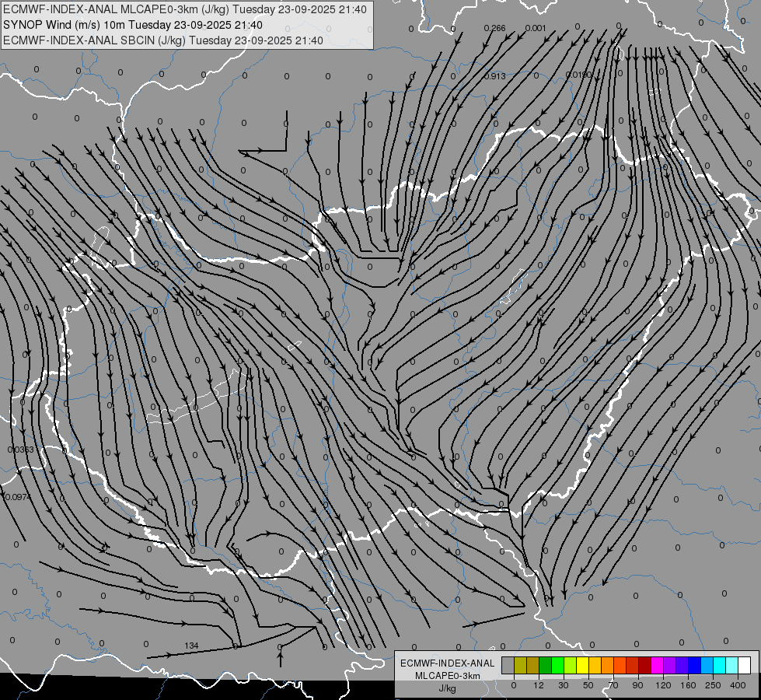Click the MLCAPE0-3km title line
The image size is (761, 700).
pos(185,9)
